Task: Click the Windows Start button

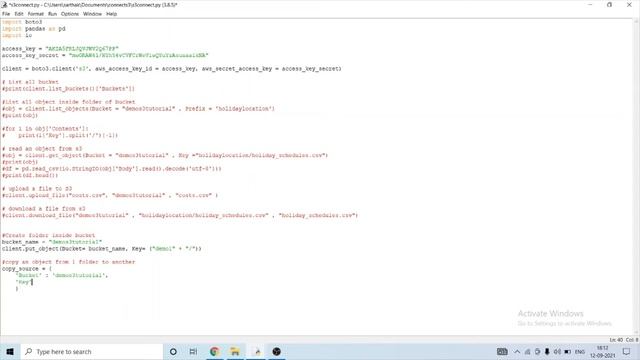Action: point(10,351)
